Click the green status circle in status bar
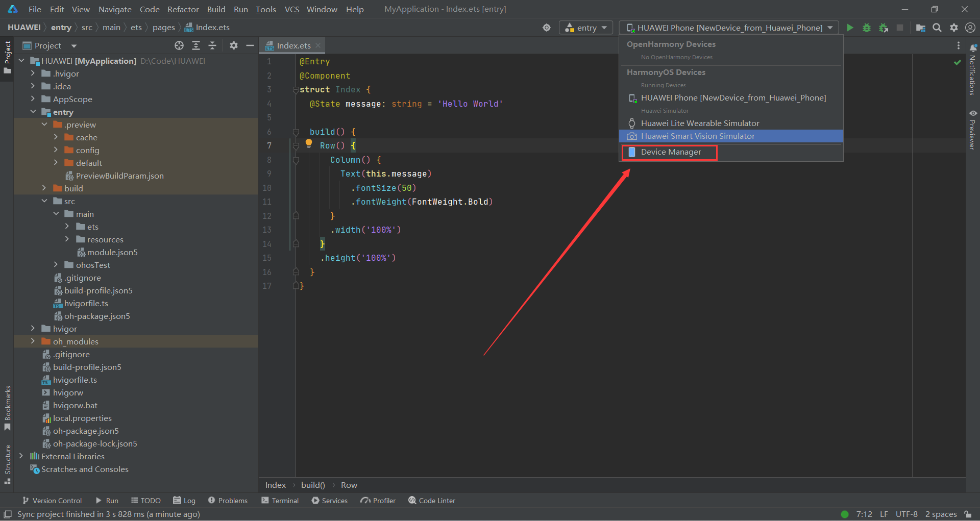Screen dimensions: 980x521 coord(845,514)
